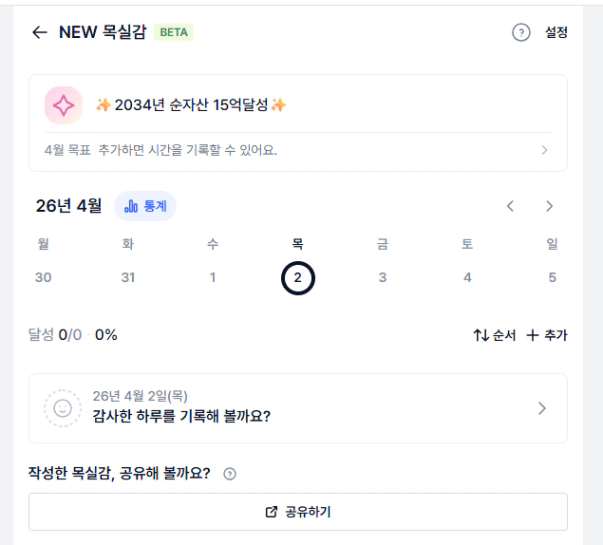Expand the gratitude record card chevron
This screenshot has height=545, width=603.
tap(542, 408)
